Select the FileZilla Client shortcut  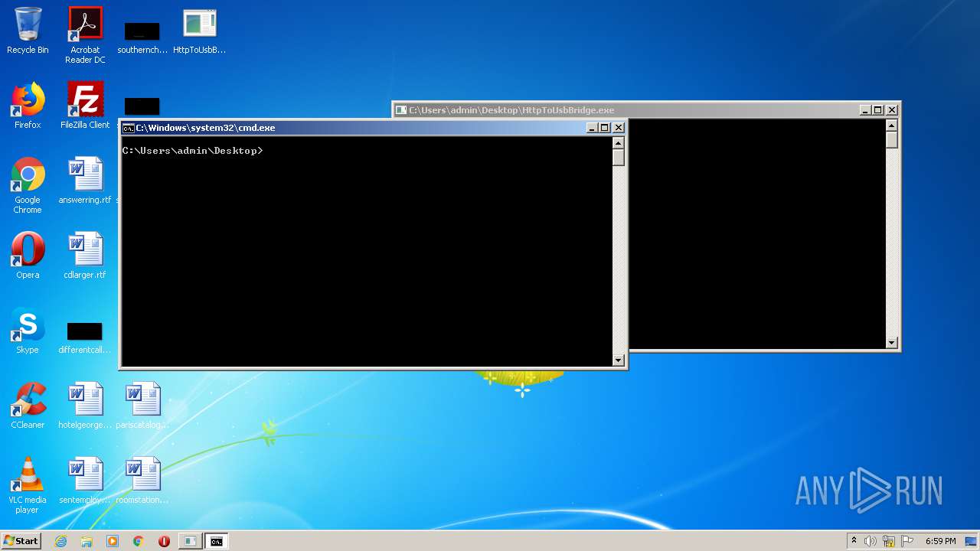85,106
